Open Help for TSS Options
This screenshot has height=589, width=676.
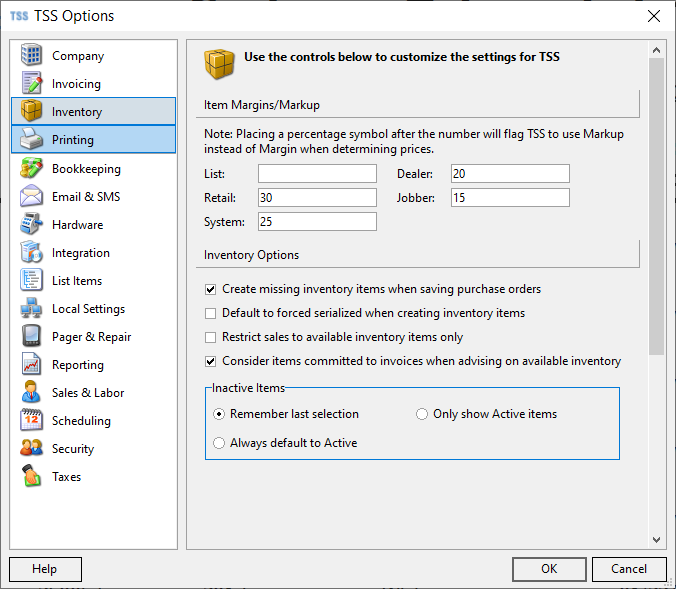[x=45, y=569]
